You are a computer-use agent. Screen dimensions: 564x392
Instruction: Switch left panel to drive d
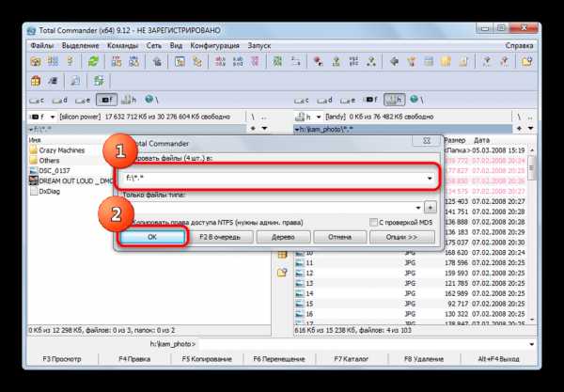pos(59,101)
